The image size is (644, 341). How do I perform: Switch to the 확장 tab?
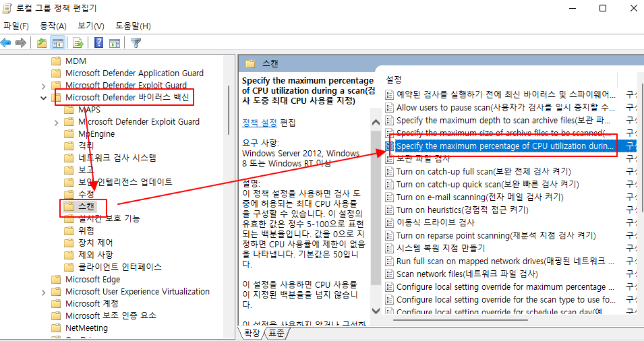pyautogui.click(x=252, y=333)
